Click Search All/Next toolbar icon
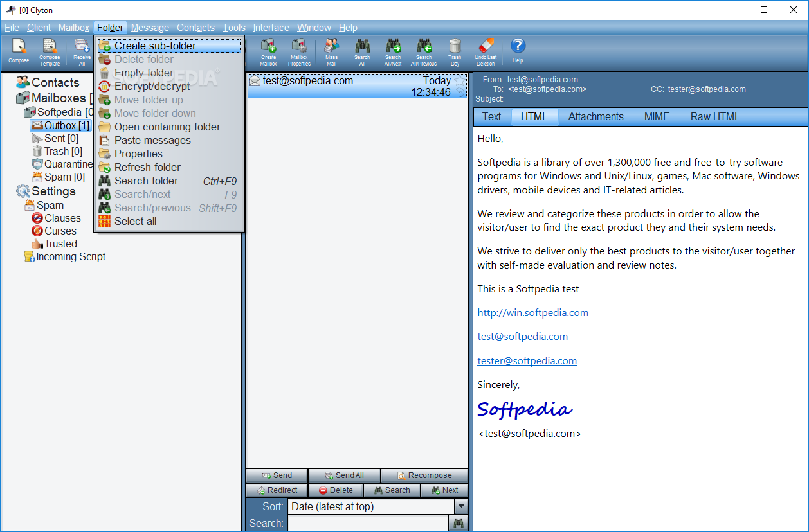 (x=393, y=51)
